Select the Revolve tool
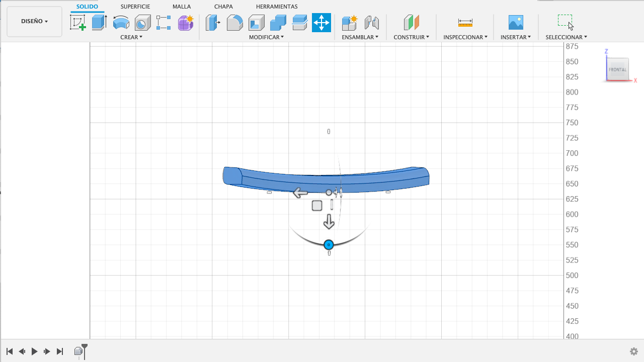 tap(121, 23)
